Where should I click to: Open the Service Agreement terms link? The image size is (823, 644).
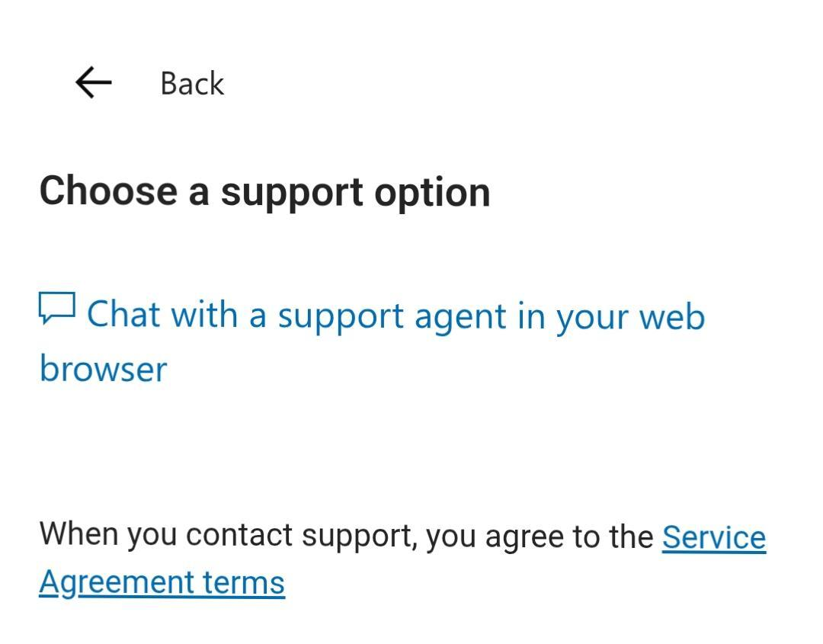pos(402,560)
